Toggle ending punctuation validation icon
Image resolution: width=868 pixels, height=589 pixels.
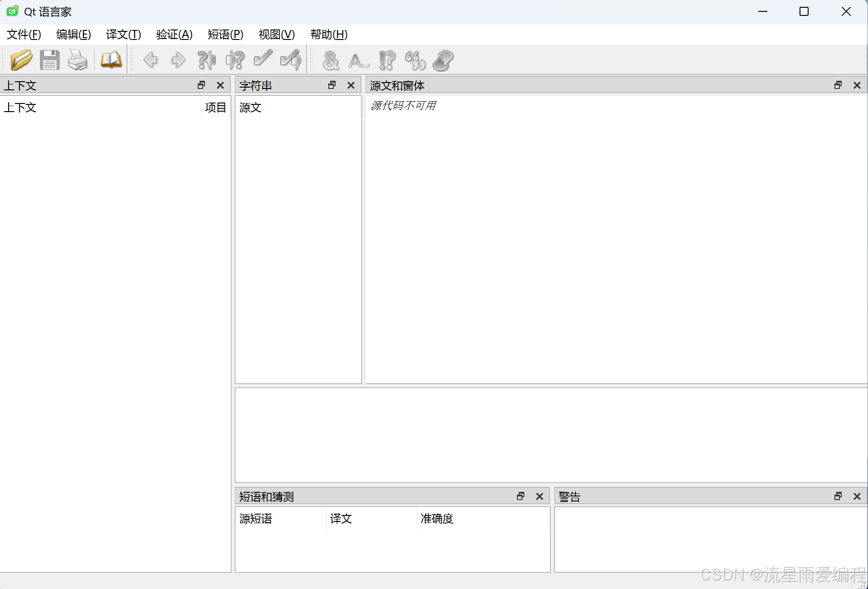[x=387, y=60]
